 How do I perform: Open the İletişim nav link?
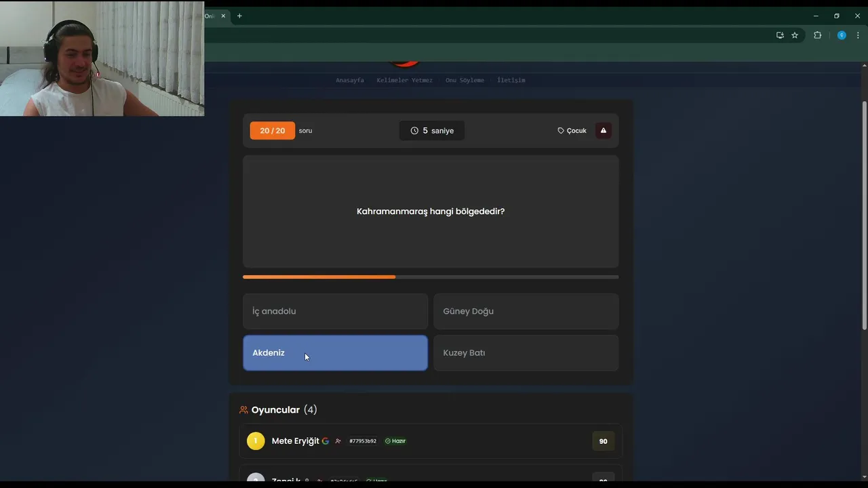point(511,80)
